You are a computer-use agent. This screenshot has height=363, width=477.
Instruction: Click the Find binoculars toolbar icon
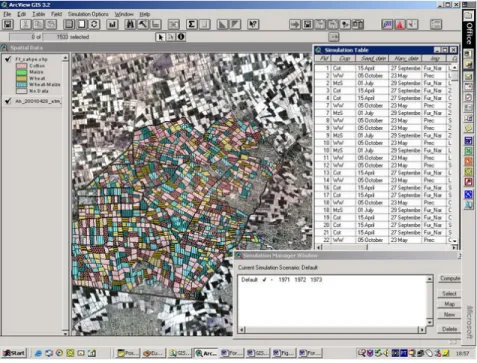tap(130, 24)
